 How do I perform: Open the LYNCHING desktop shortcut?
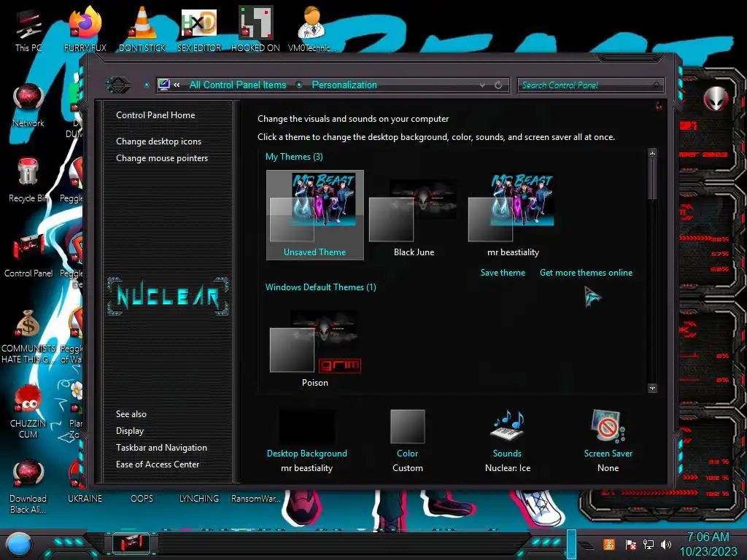point(199,498)
